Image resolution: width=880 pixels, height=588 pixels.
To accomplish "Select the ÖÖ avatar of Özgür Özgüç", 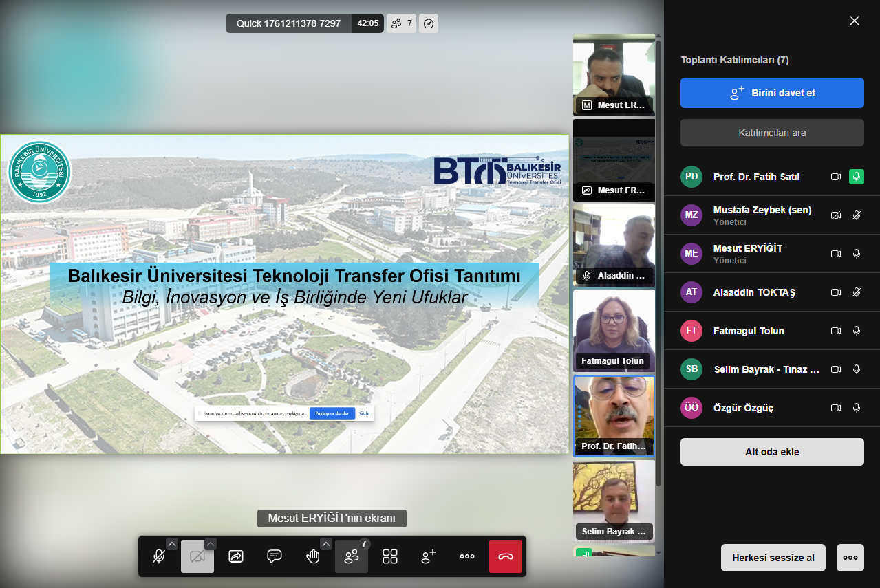I will click(691, 408).
